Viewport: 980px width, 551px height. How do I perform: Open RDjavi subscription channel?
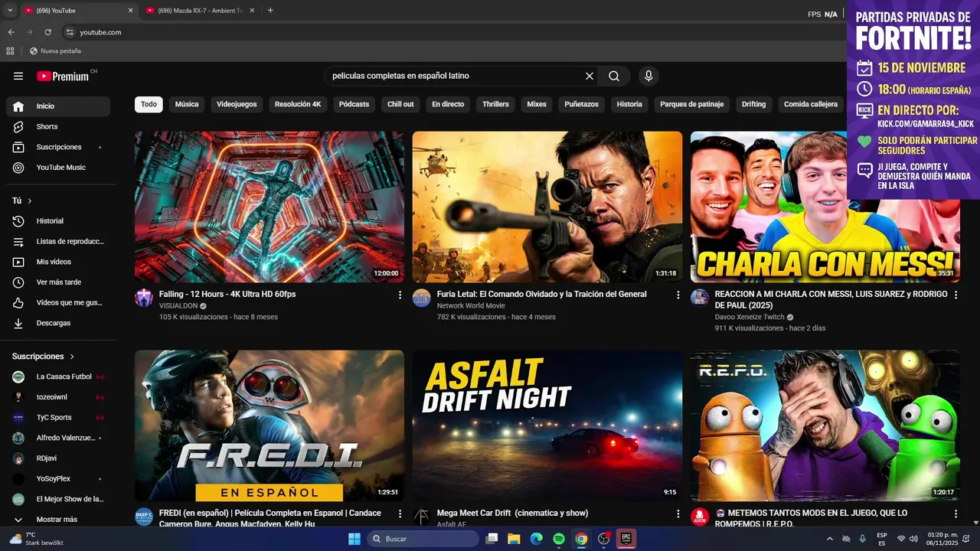click(x=58, y=458)
